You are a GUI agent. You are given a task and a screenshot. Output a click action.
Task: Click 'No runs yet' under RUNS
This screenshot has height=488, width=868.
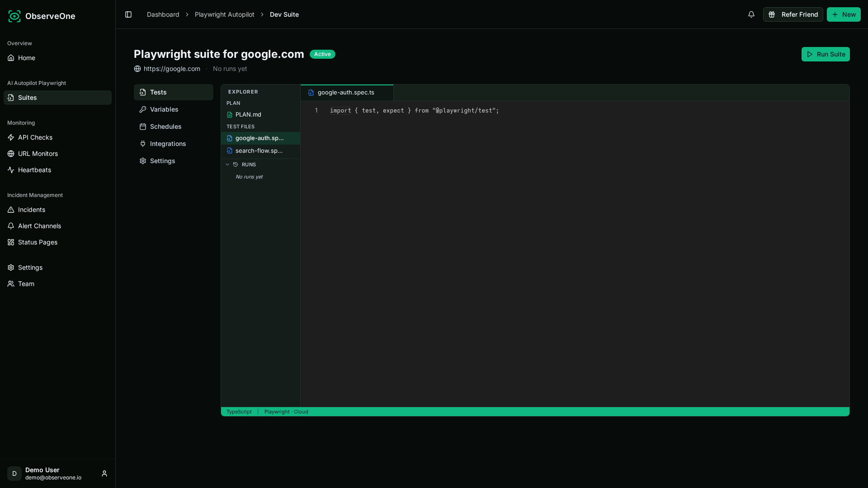point(249,177)
